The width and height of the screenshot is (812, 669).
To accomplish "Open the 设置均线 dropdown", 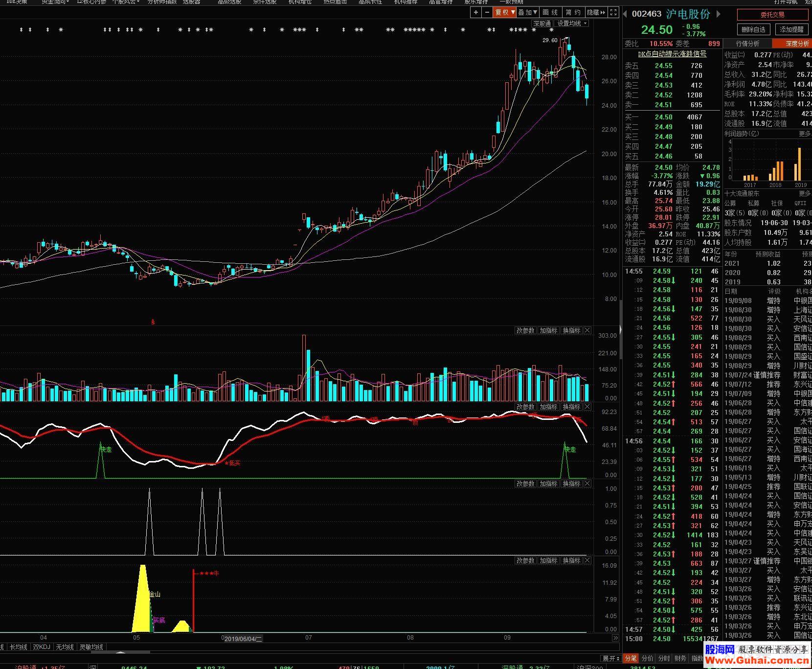I will (571, 23).
